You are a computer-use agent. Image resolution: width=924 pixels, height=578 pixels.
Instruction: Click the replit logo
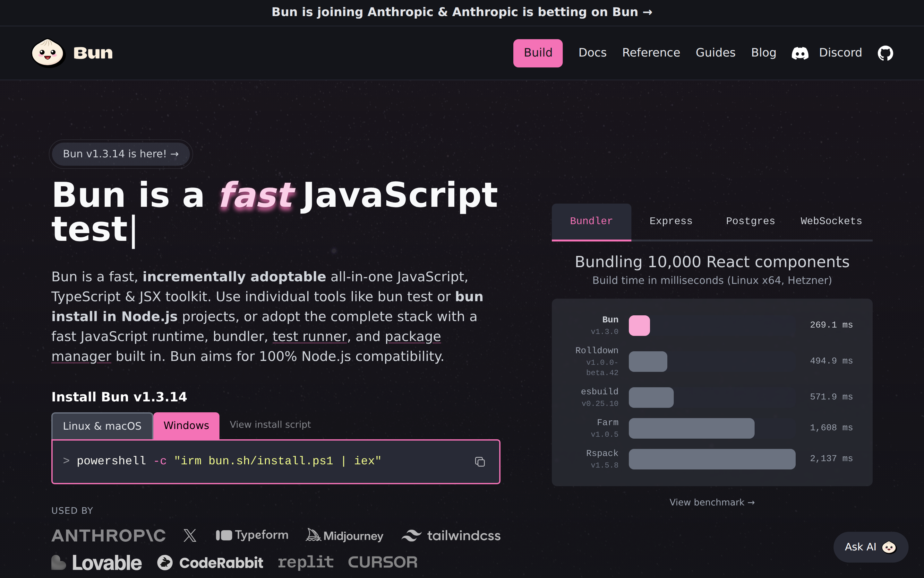pos(305,562)
